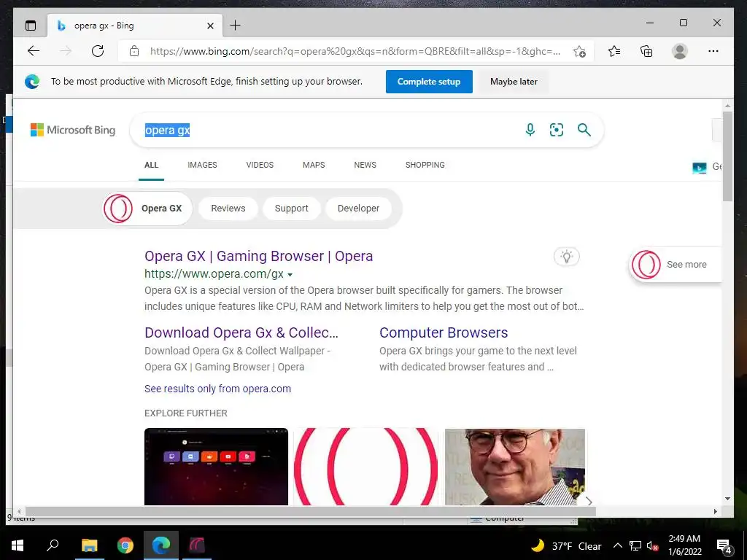Open the Computer Browsers link
This screenshot has width=747, height=560.
[444, 332]
